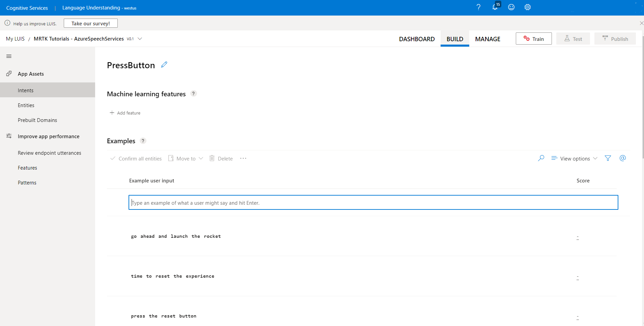Expand the View options dropdown
This screenshot has width=644, height=326.
574,158
